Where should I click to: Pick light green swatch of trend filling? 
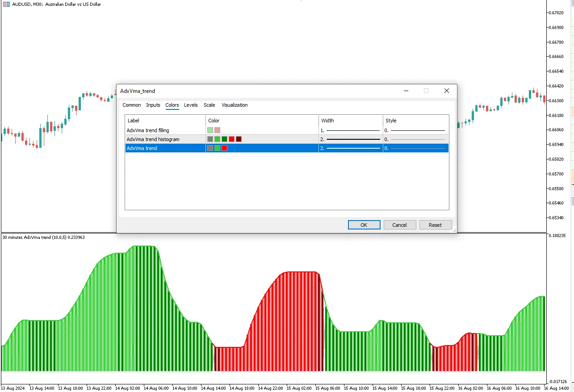point(210,130)
